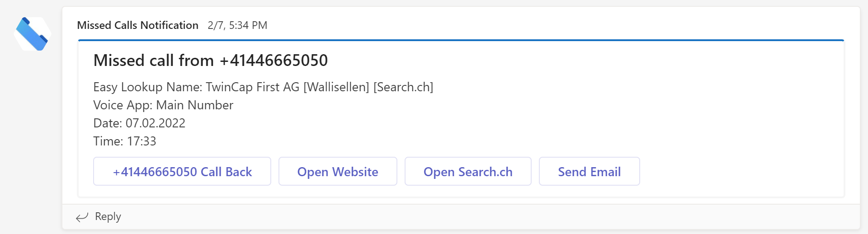This screenshot has height=234, width=868.
Task: Click the [Search.ch] source tag text
Action: [x=403, y=87]
